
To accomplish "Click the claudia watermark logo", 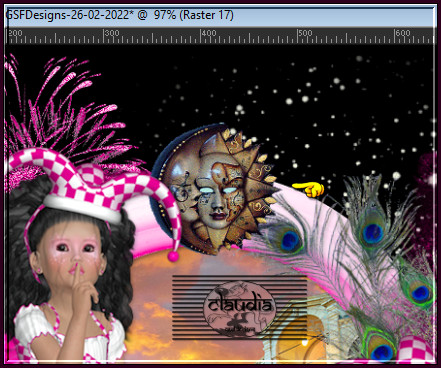I will [239, 308].
